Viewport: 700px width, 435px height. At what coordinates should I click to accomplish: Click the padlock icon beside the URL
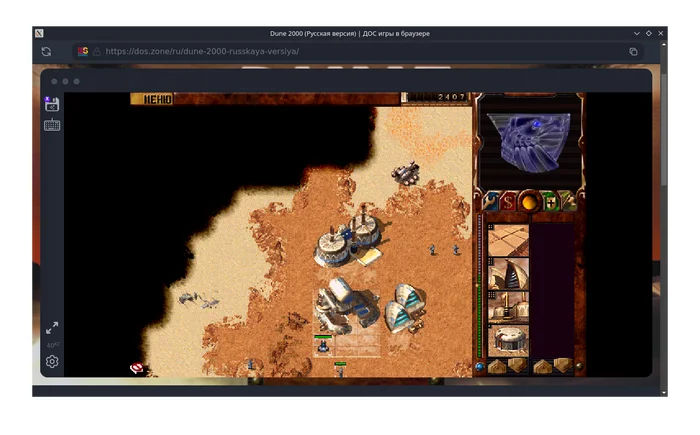point(97,51)
